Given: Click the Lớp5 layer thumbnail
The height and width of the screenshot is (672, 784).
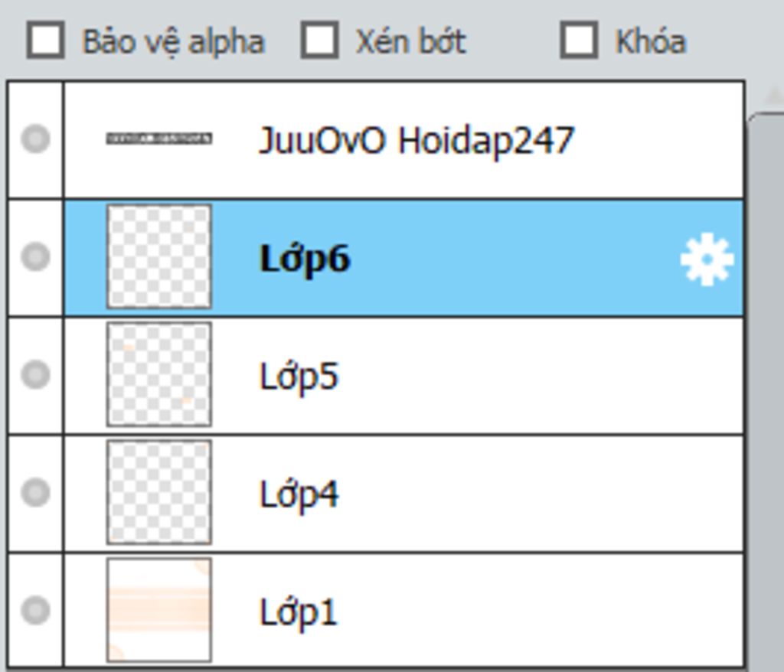Looking at the screenshot, I should (x=159, y=374).
